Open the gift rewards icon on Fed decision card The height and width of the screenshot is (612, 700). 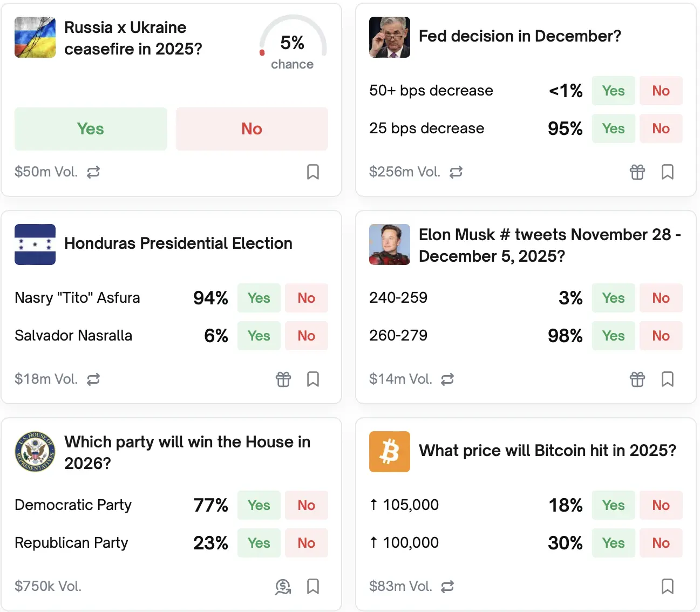point(637,172)
